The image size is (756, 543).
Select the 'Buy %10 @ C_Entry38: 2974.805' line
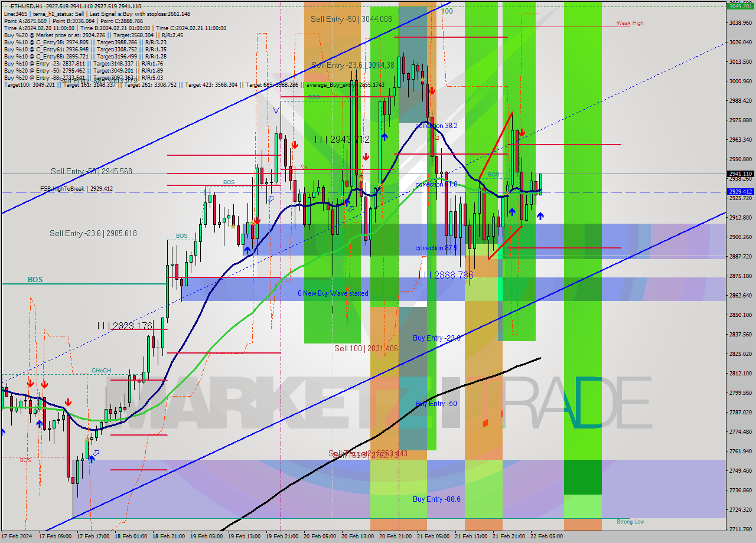85,42
